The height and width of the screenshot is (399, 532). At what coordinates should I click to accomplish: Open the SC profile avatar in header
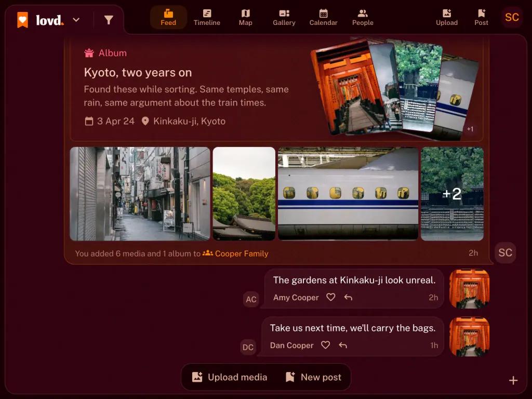pos(512,17)
